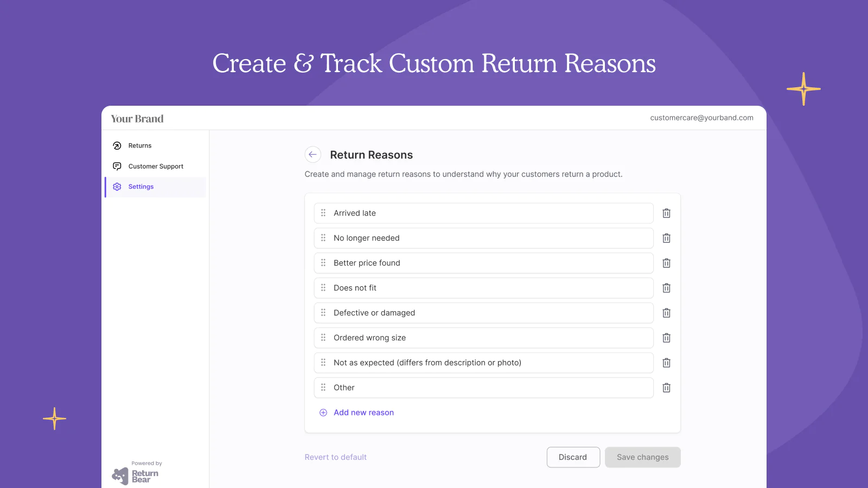
Task: Delete the Other reason
Action: pos(666,388)
